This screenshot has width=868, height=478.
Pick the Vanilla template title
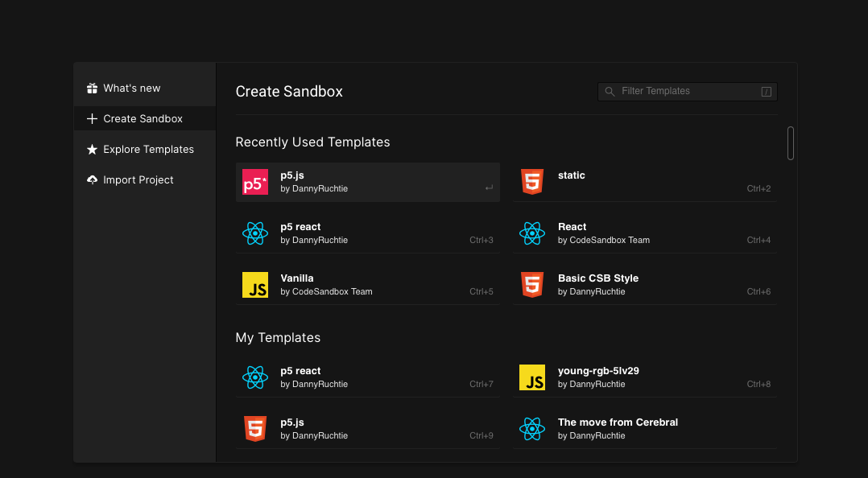[x=296, y=278]
